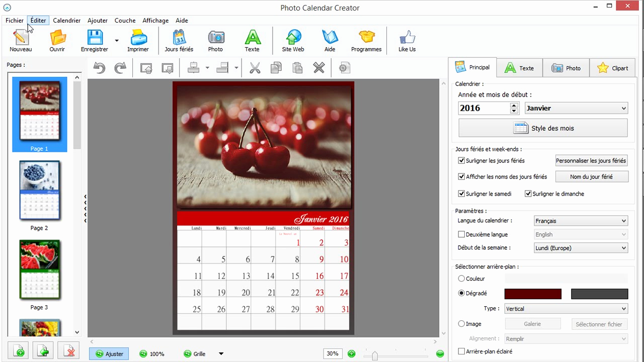This screenshot has height=362, width=644.
Task: Open the Langue du calendrier dropdown
Action: tap(581, 221)
